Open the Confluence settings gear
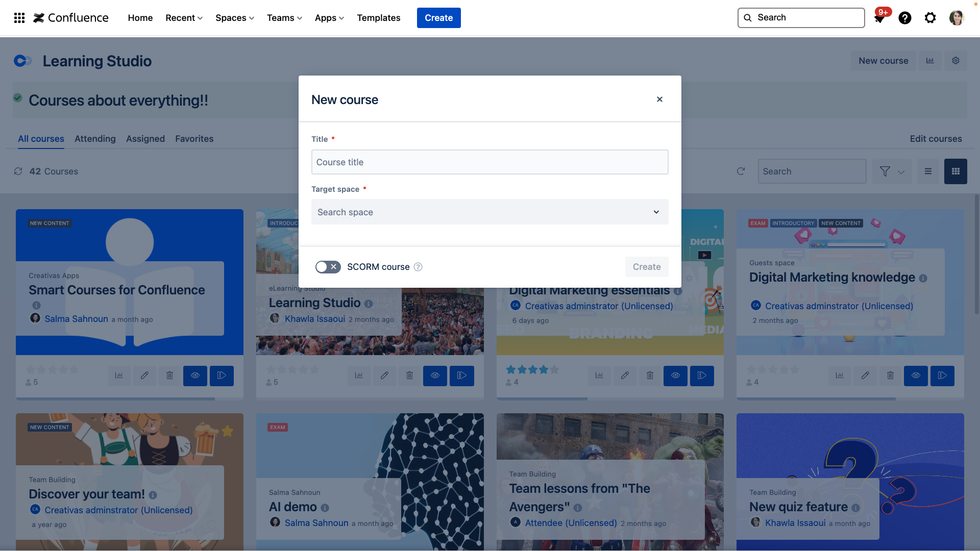 pos(930,18)
